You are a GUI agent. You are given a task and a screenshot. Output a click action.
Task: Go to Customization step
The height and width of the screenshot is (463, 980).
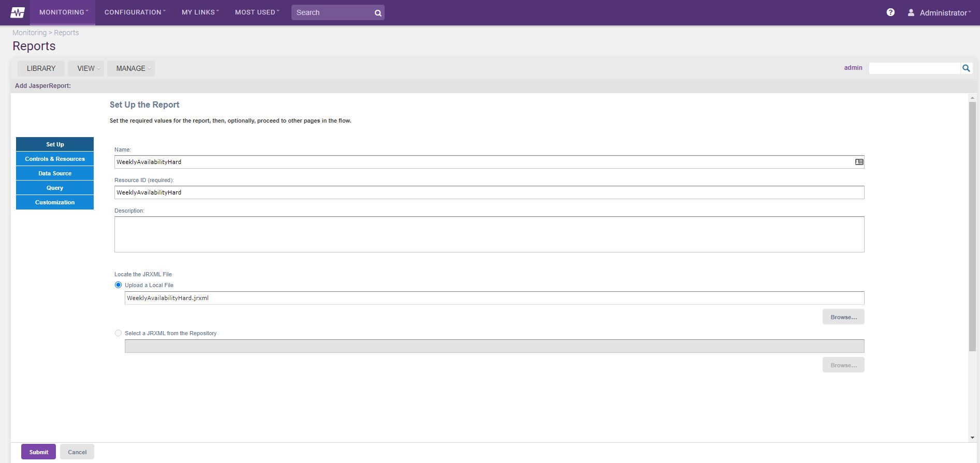point(55,202)
